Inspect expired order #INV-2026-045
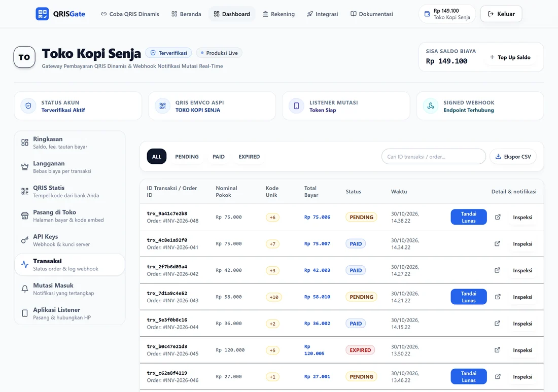 click(x=522, y=350)
